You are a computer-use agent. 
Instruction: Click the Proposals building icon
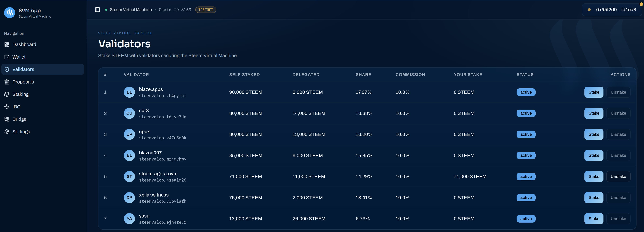click(x=7, y=82)
